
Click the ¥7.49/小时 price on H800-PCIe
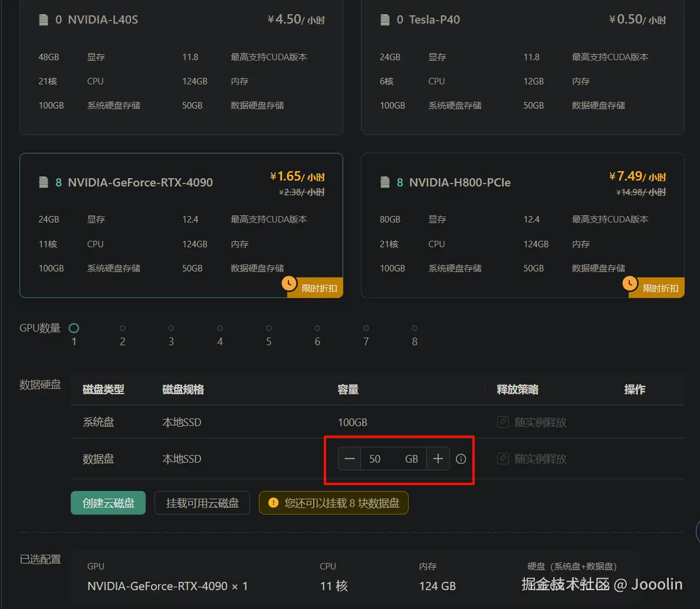tap(637, 176)
